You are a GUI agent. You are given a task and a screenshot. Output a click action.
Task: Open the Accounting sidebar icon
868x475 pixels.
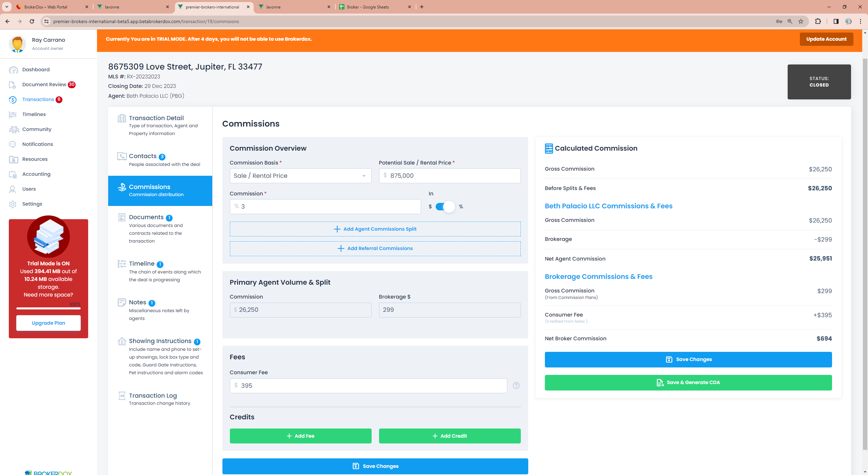tap(13, 174)
